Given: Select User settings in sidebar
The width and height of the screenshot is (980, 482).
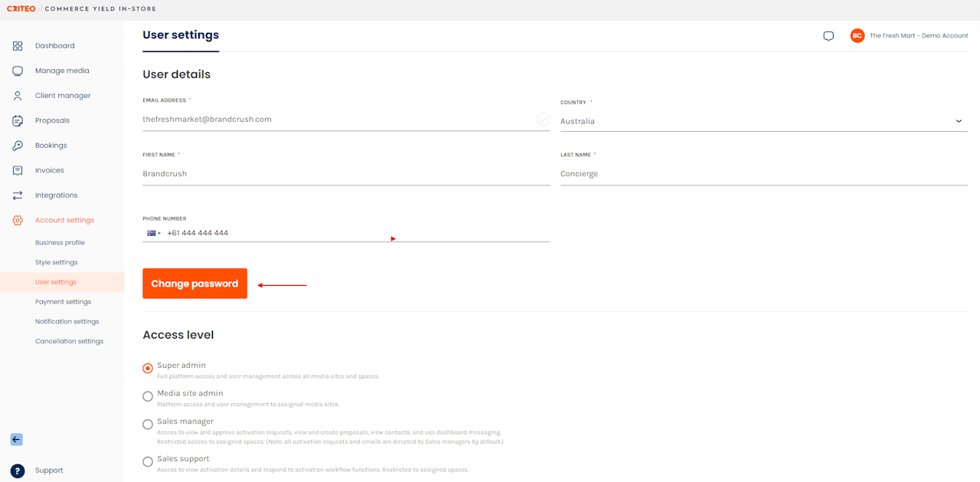Looking at the screenshot, I should click(x=56, y=282).
